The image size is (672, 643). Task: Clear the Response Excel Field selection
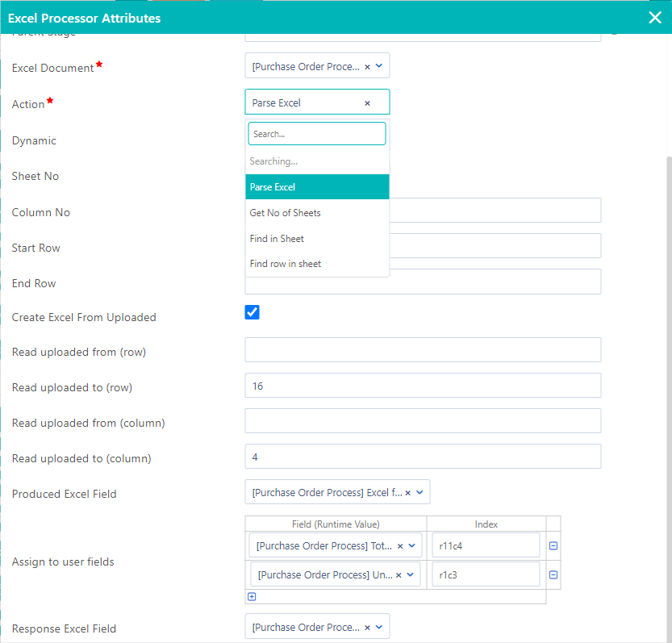click(x=367, y=626)
